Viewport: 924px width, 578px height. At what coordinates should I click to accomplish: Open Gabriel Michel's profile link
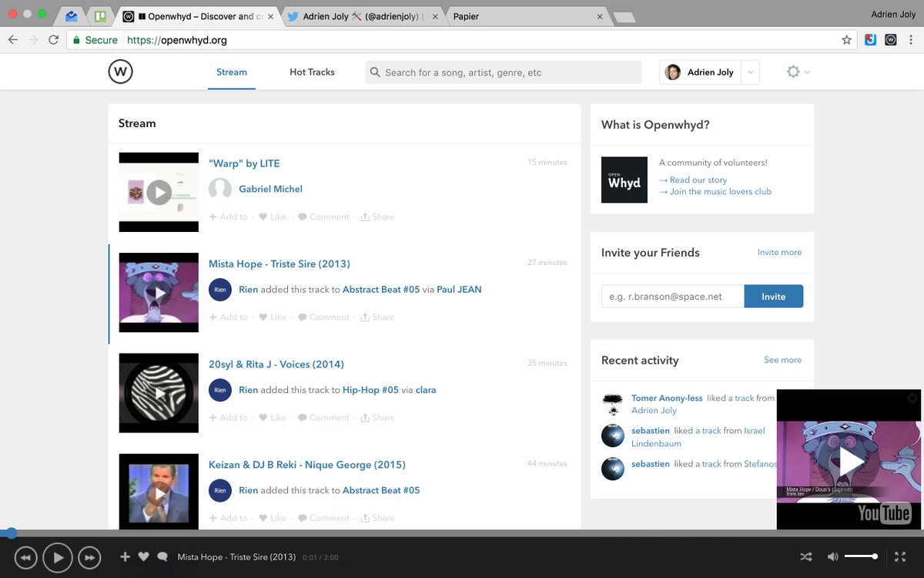click(x=270, y=189)
